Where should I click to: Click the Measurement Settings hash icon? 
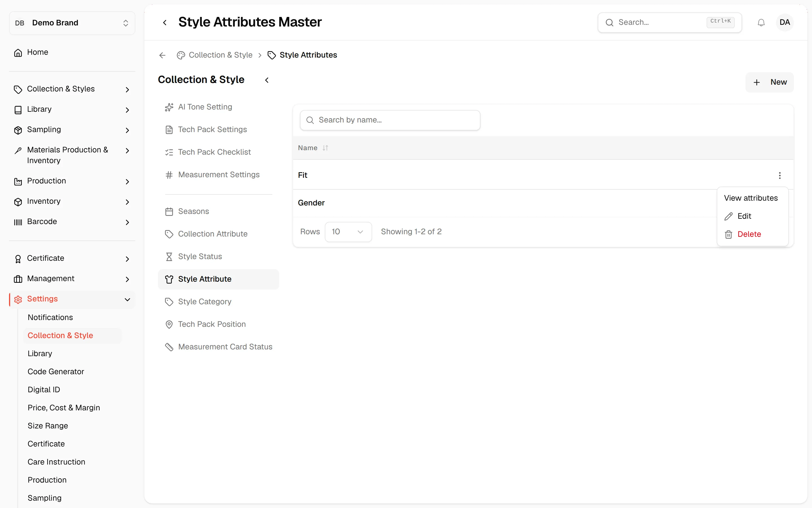point(169,175)
